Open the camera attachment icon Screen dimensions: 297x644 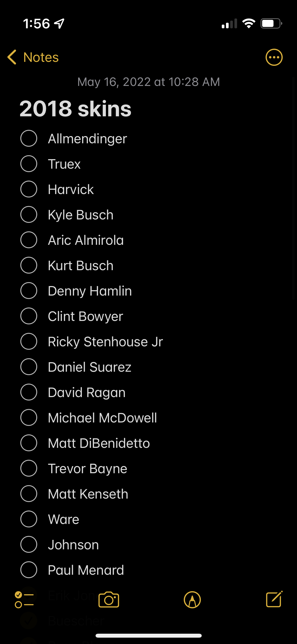109,600
